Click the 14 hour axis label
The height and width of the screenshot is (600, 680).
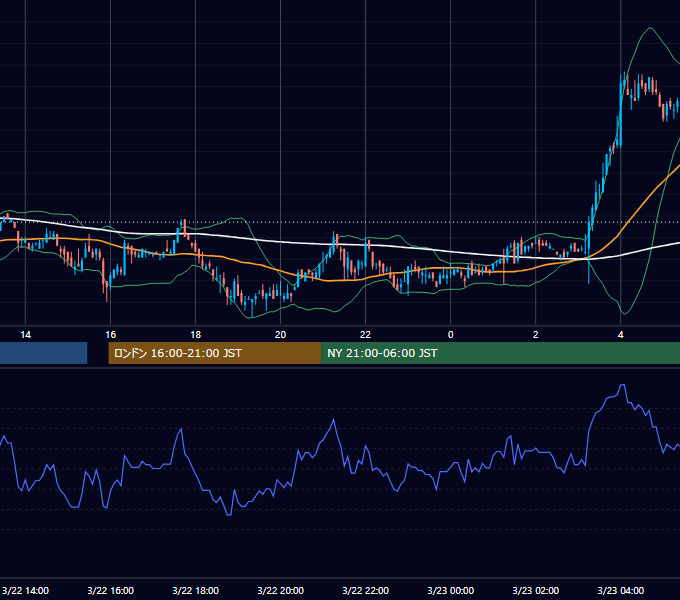tap(26, 335)
